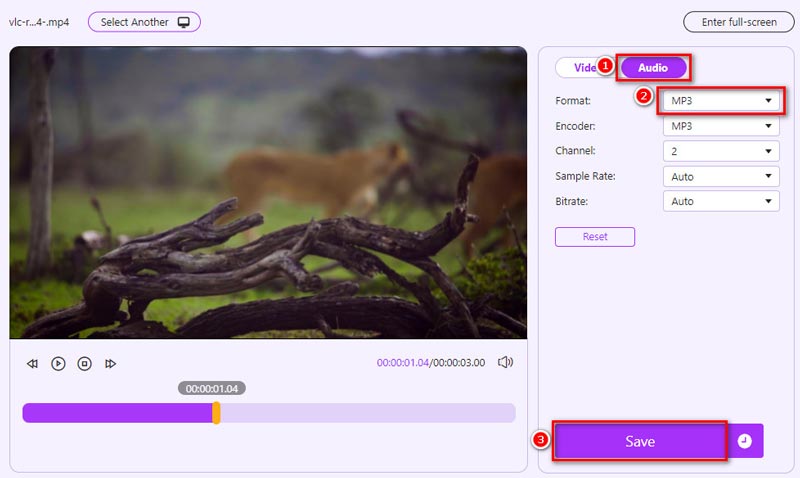
Task: Stop the video playback
Action: [x=84, y=364]
